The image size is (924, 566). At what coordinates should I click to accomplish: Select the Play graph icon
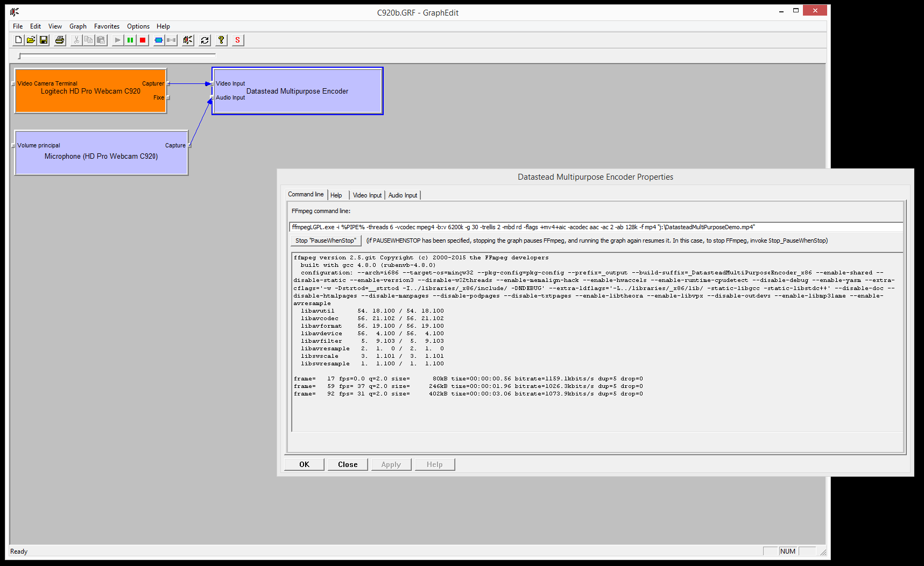pos(117,40)
